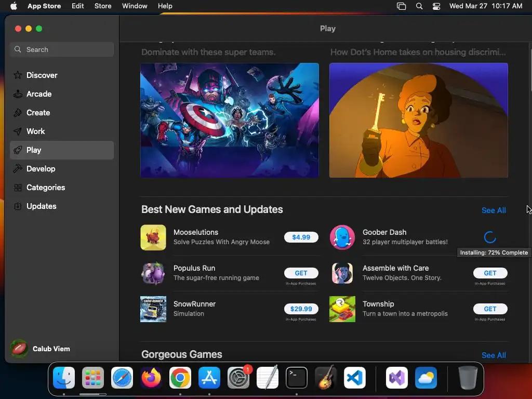This screenshot has width=532, height=399.
Task: Open Updates in the sidebar
Action: point(62,206)
